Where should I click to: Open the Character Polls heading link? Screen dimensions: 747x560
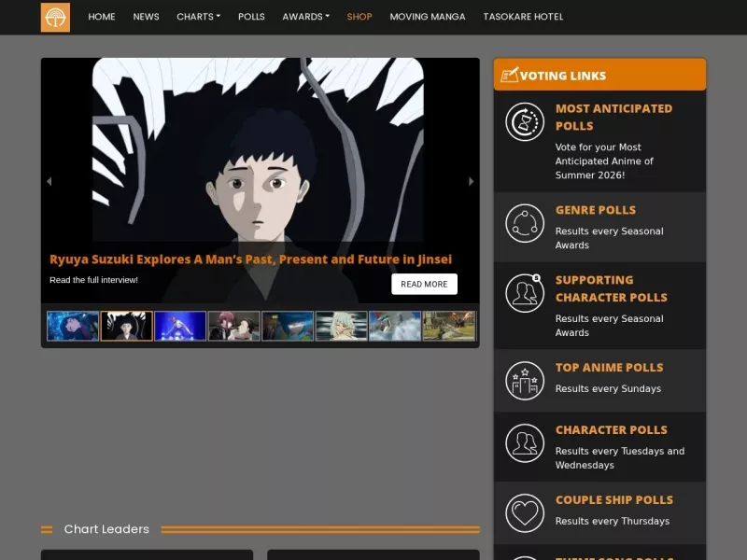612,429
